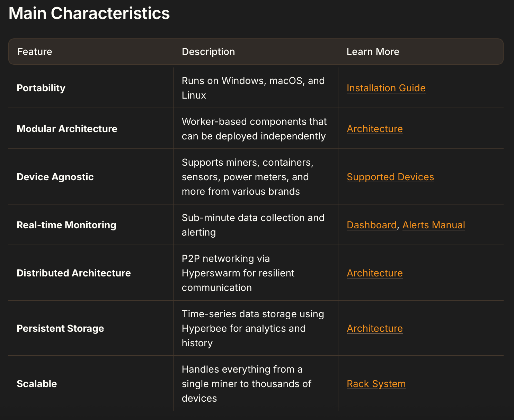Open the Alerts Manual link
514x420 pixels.
pos(433,225)
